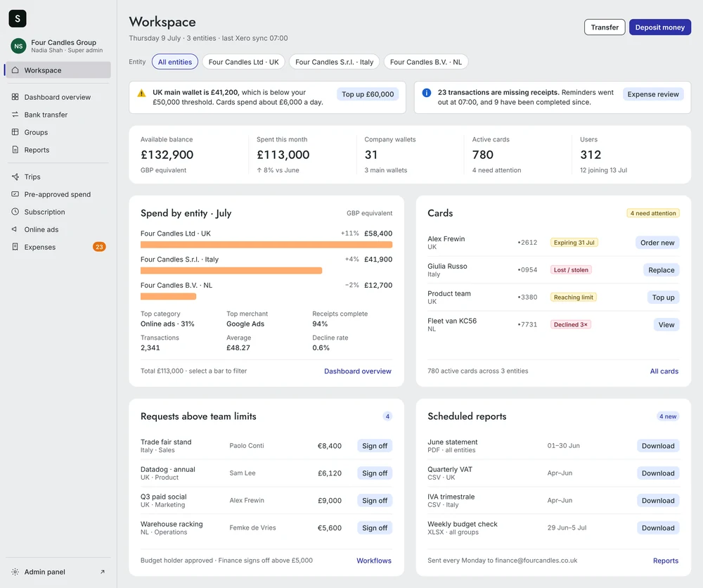Viewport: 703px width, 588px height.
Task: Sign off Warehouse racking request
Action: (375, 528)
